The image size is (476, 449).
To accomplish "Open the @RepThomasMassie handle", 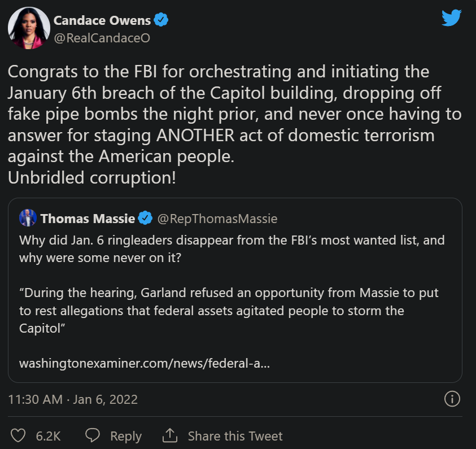I will pos(217,218).
